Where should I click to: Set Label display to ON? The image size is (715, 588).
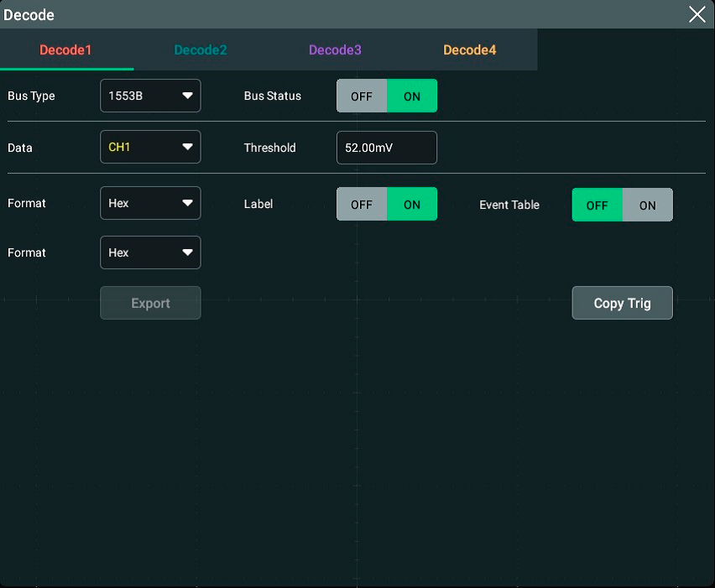click(x=412, y=205)
